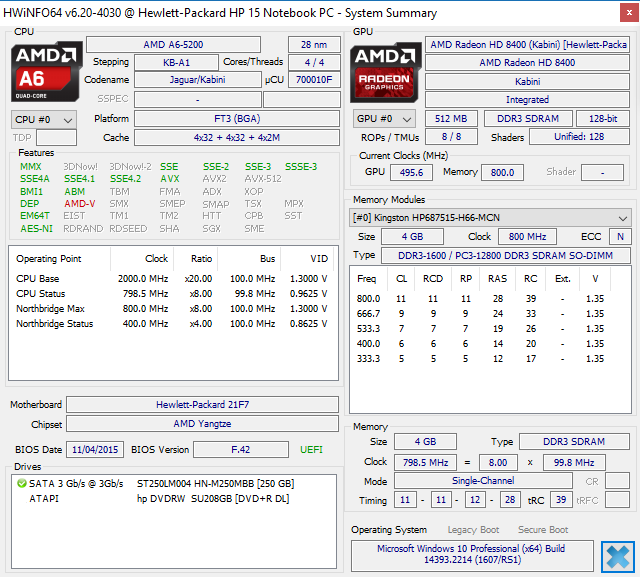Click the AMD Radeon Graphics logo
640x577 pixels.
pos(385,72)
